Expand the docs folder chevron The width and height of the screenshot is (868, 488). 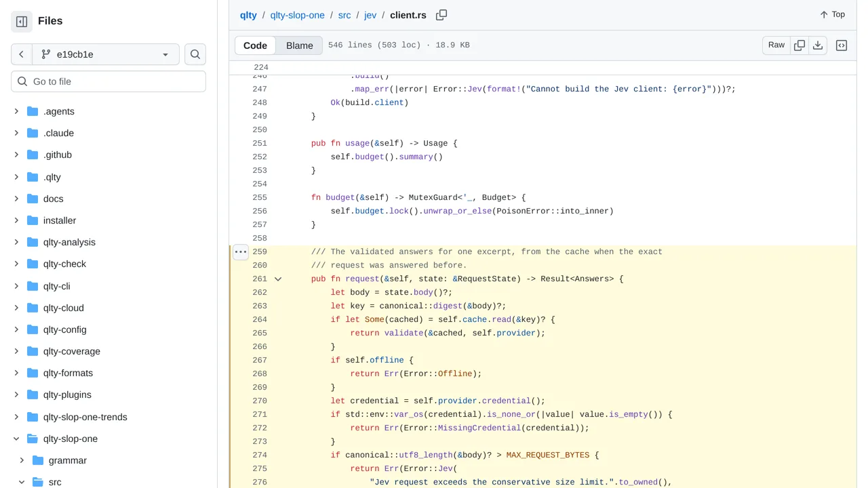click(16, 199)
